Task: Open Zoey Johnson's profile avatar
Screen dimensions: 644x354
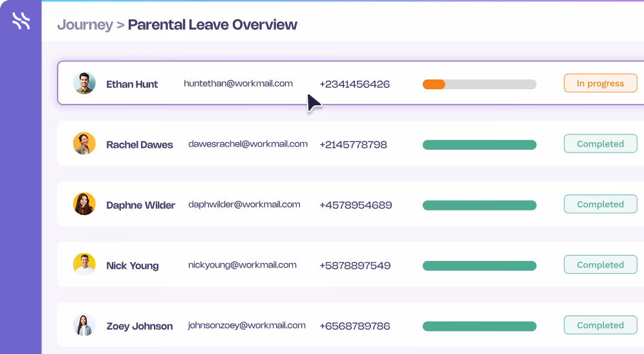Action: coord(84,325)
